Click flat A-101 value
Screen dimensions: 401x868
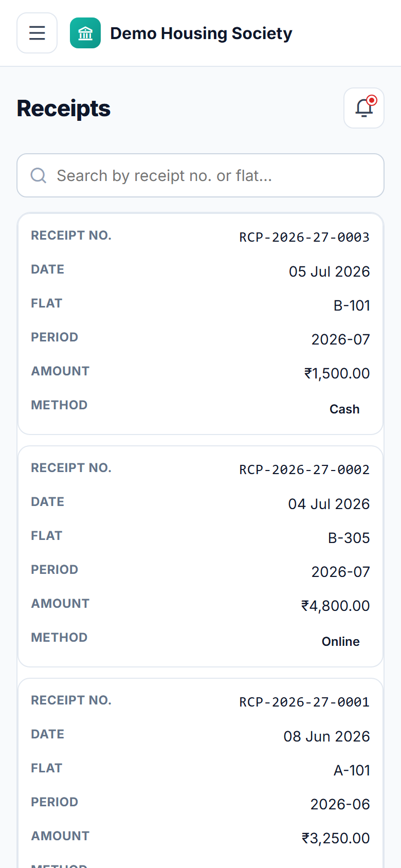[x=352, y=770]
